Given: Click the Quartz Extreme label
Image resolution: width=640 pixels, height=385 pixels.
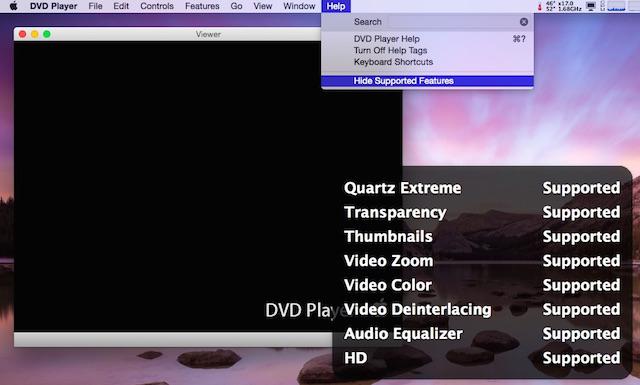Looking at the screenshot, I should (x=402, y=188).
